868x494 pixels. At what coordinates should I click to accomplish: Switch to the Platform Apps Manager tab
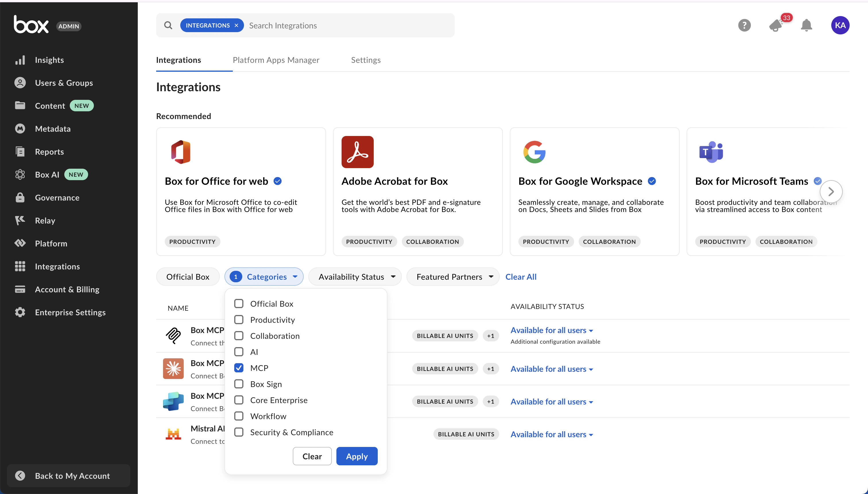coord(276,60)
